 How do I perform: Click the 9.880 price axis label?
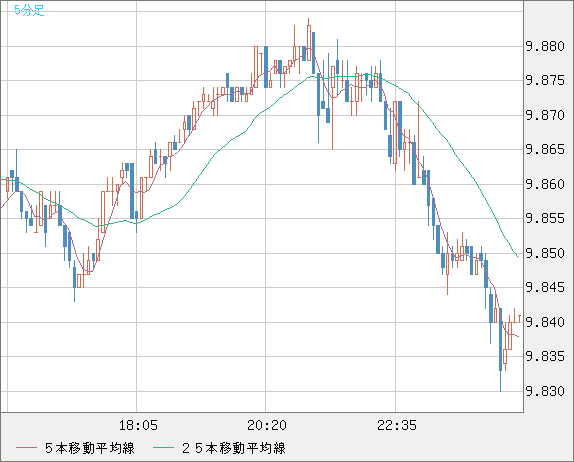[x=545, y=46]
